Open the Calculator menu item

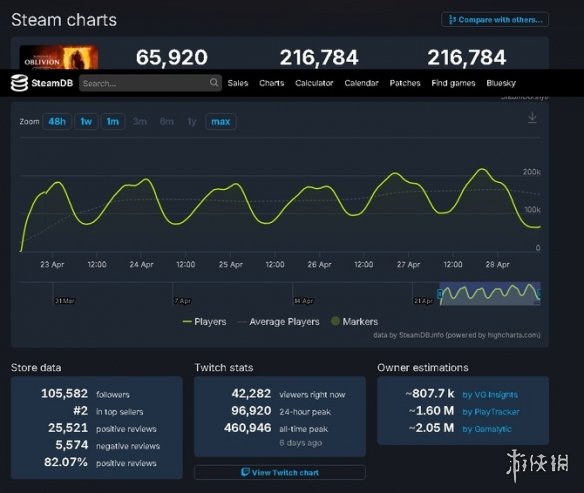(x=314, y=83)
